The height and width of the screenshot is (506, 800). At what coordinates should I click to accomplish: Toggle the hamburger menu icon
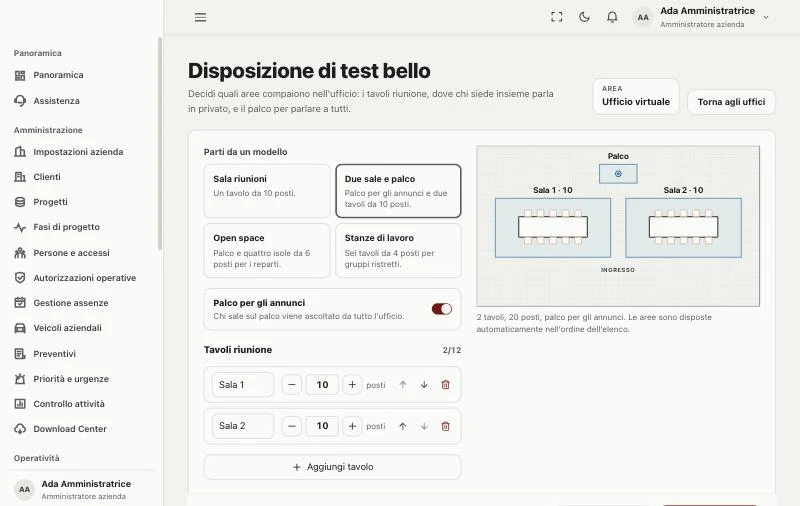click(x=201, y=17)
